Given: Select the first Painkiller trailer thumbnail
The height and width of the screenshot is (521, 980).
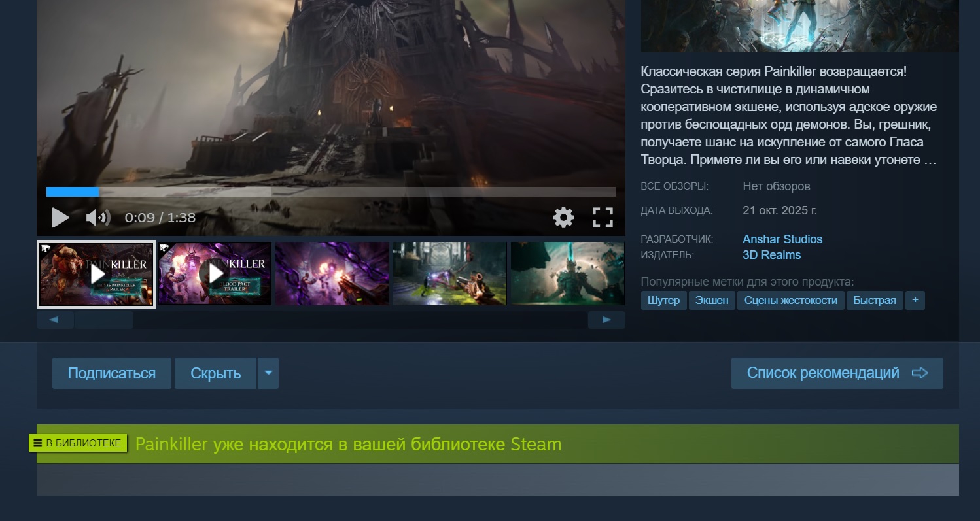Looking at the screenshot, I should click(x=96, y=274).
